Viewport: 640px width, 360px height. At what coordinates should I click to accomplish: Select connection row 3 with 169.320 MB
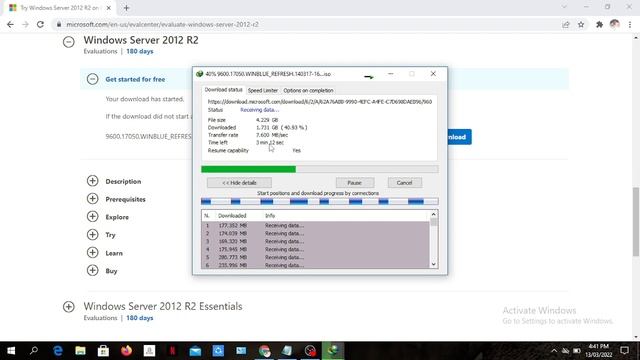tap(315, 241)
